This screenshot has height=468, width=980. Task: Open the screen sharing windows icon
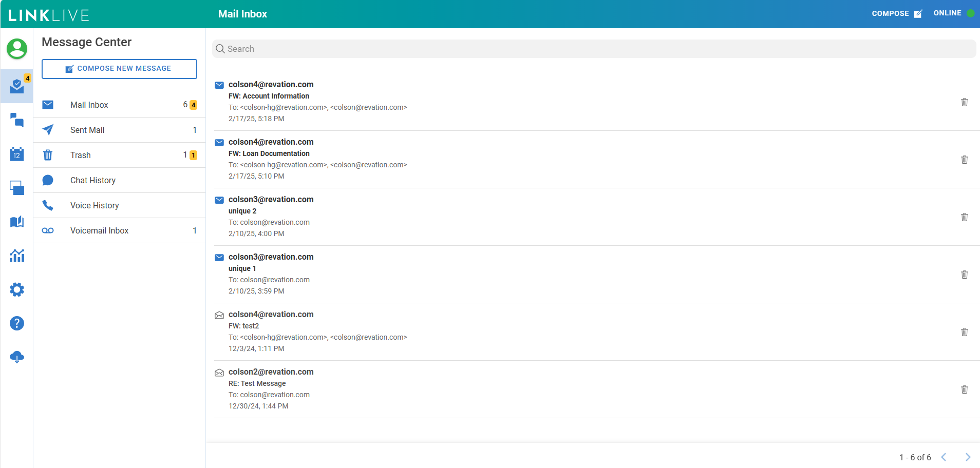(x=17, y=188)
